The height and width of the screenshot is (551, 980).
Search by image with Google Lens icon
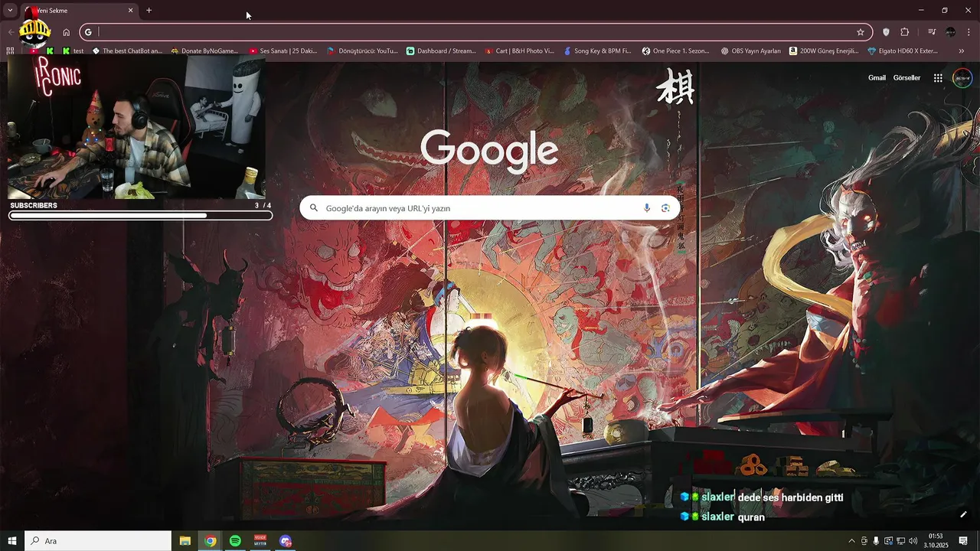point(665,208)
